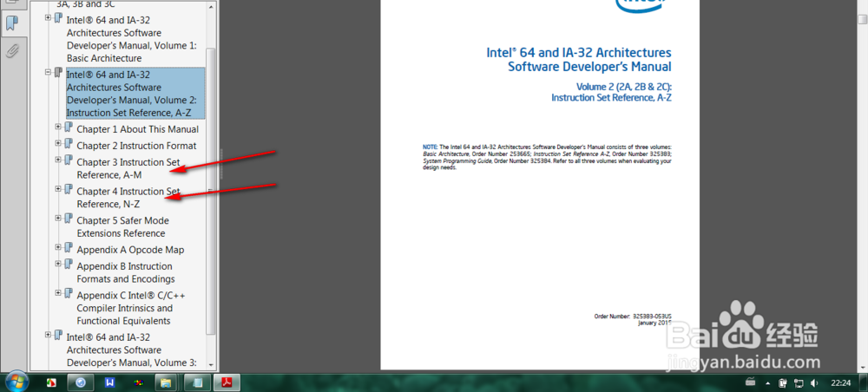Click bookmarks panel scroll-up arrow

point(211,5)
